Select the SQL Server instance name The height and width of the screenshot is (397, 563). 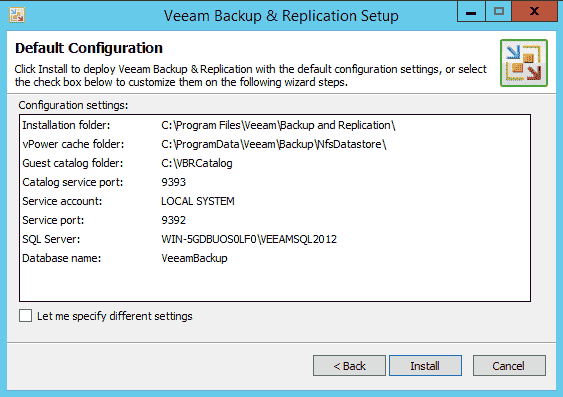pyautogui.click(x=249, y=239)
